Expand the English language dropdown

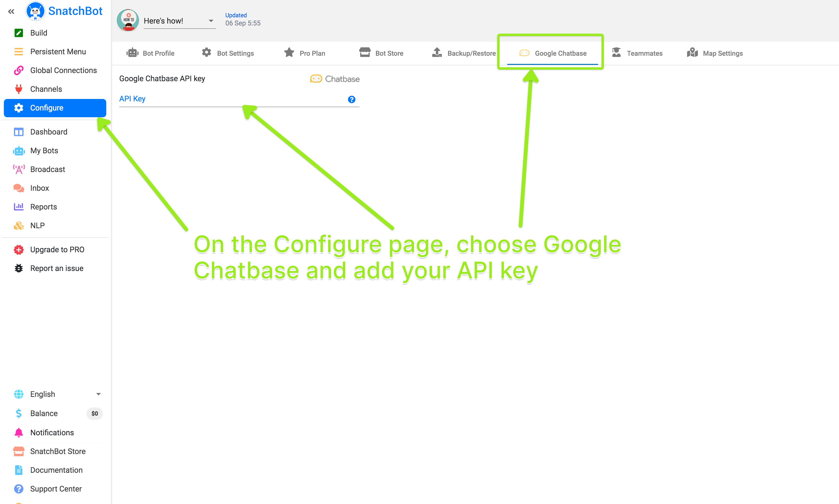(x=98, y=394)
